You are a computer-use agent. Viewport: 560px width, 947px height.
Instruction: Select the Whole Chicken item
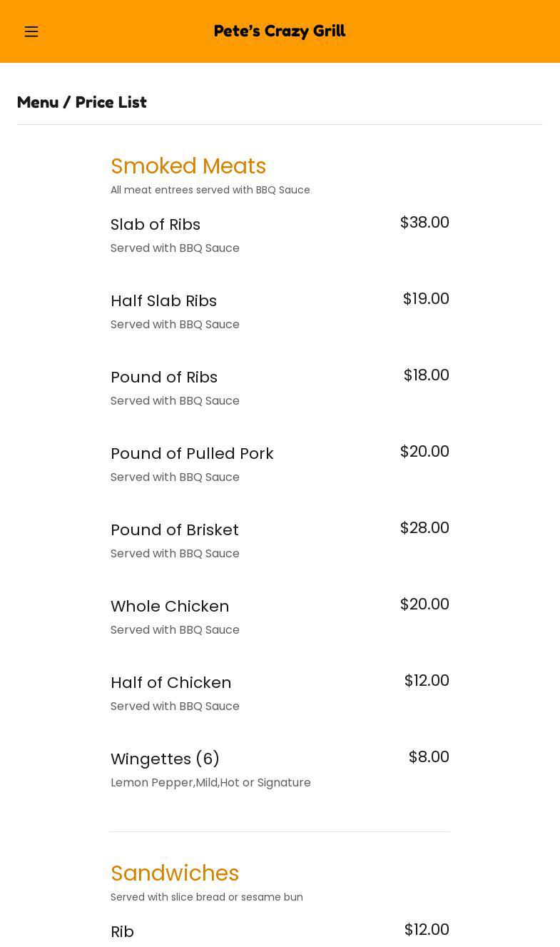point(170,607)
